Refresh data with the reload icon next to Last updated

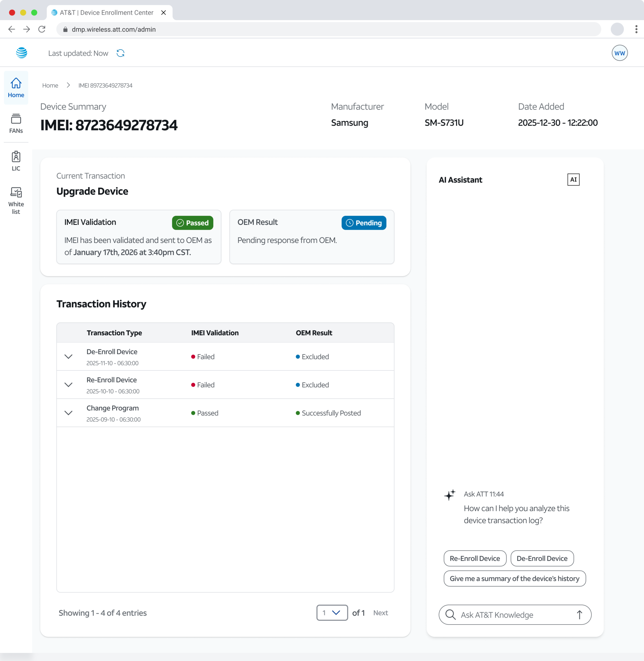(x=120, y=53)
